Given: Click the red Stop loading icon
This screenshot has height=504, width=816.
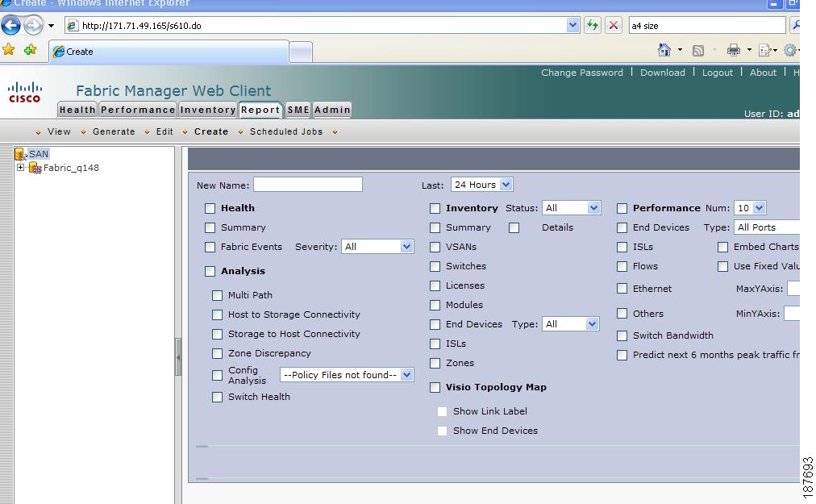Looking at the screenshot, I should [611, 25].
